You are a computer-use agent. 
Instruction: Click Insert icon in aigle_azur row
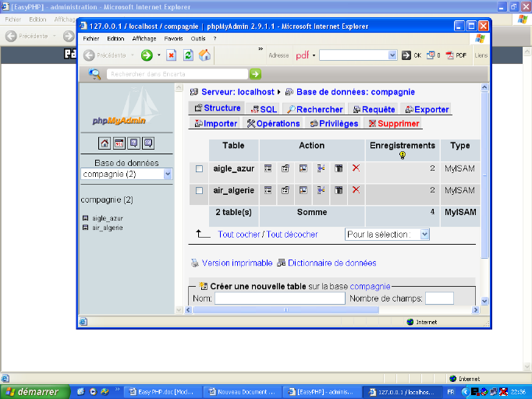[321, 168]
